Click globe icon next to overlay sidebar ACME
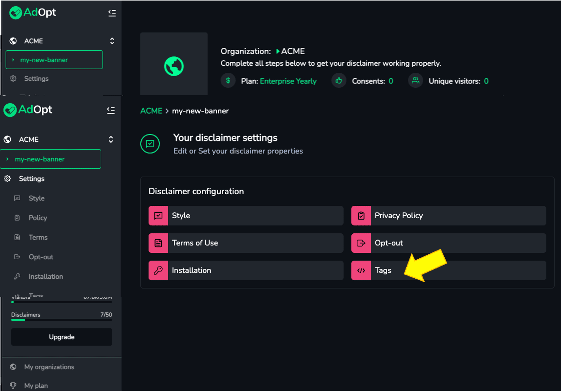The width and height of the screenshot is (561, 392). [7, 139]
